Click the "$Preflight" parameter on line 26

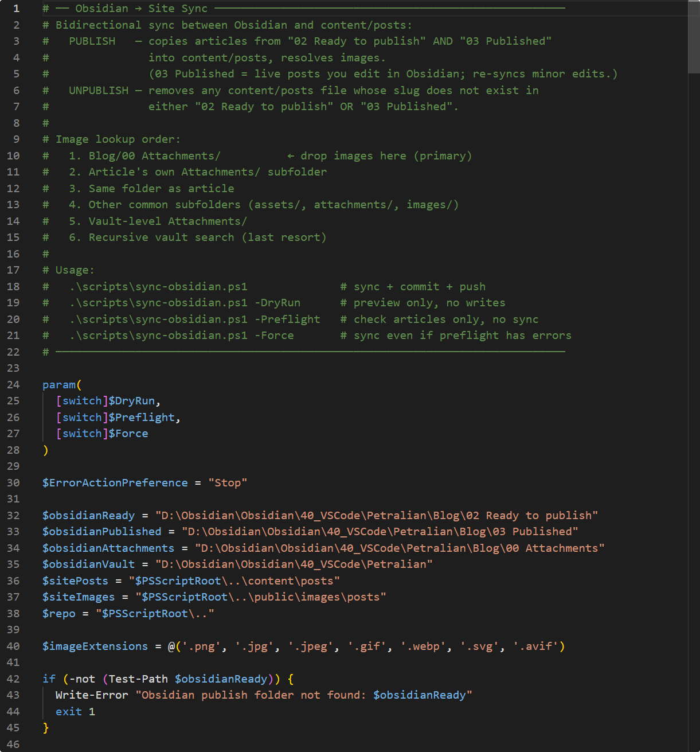click(142, 418)
